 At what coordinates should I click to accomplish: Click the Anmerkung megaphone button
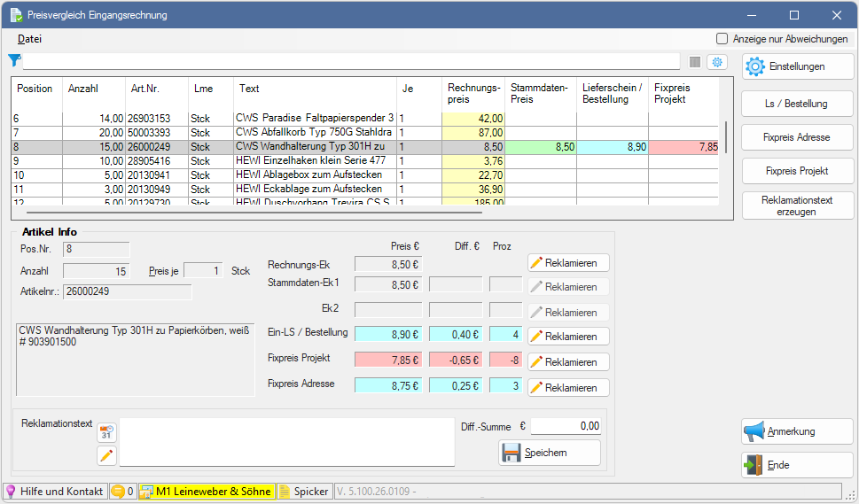797,431
